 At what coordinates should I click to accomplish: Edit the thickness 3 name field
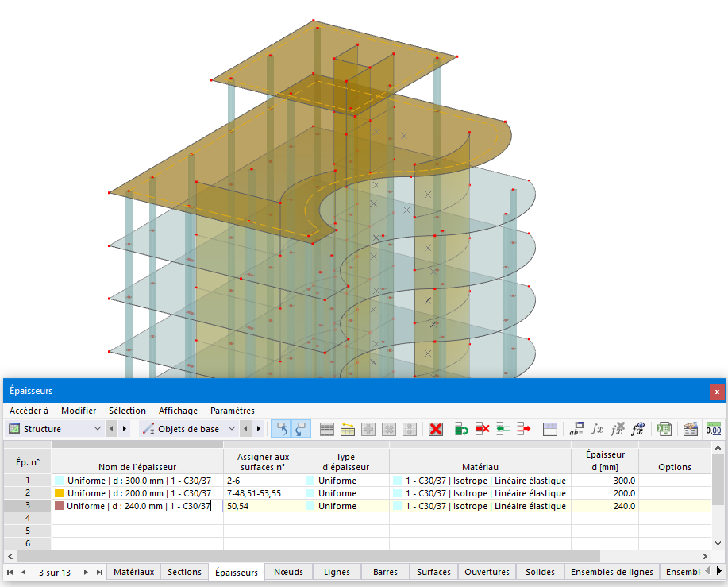click(x=137, y=506)
